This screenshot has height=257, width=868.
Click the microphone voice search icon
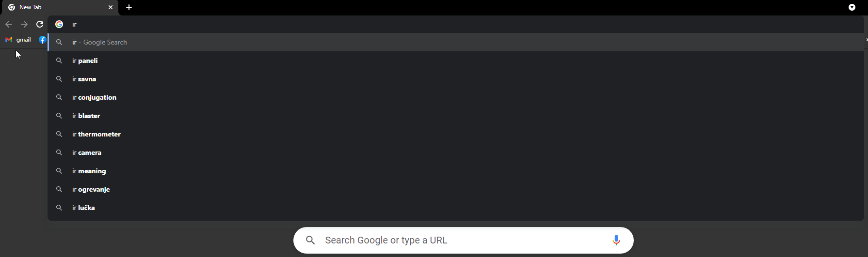616,240
